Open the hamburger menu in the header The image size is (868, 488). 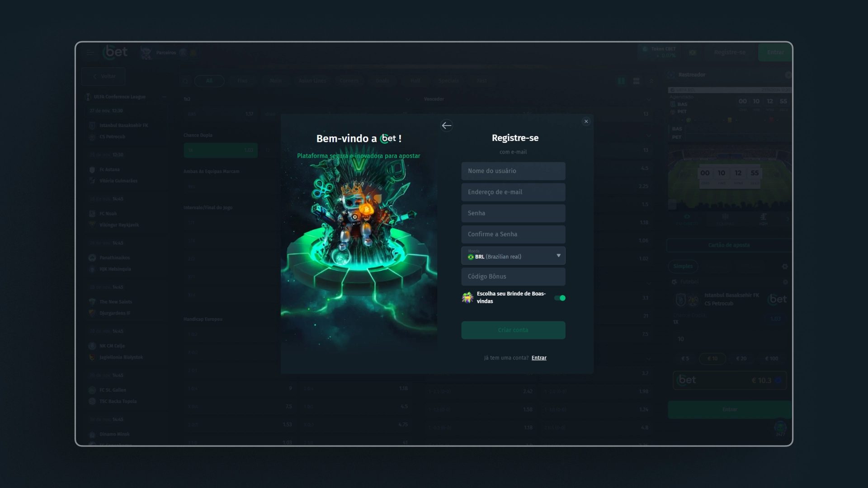90,53
